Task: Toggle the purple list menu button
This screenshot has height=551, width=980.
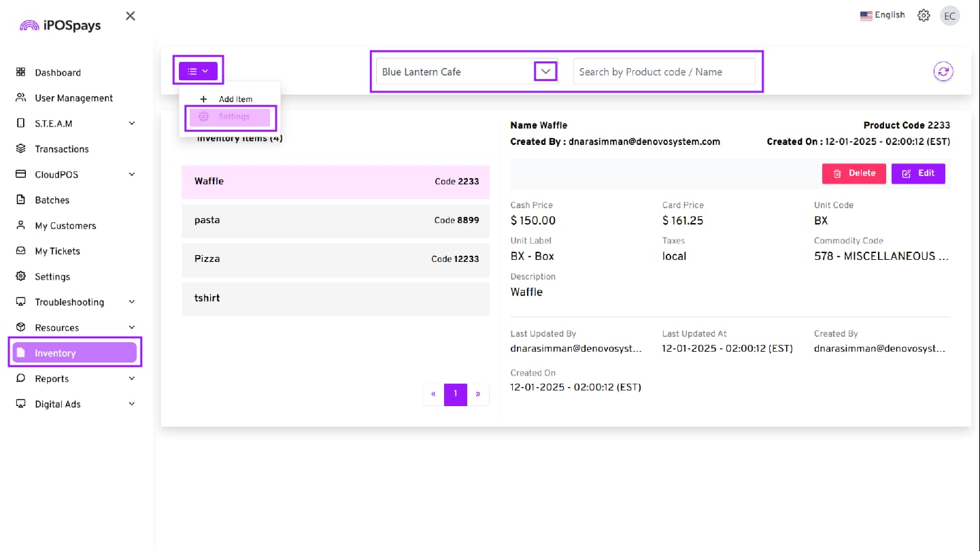Action: (198, 71)
